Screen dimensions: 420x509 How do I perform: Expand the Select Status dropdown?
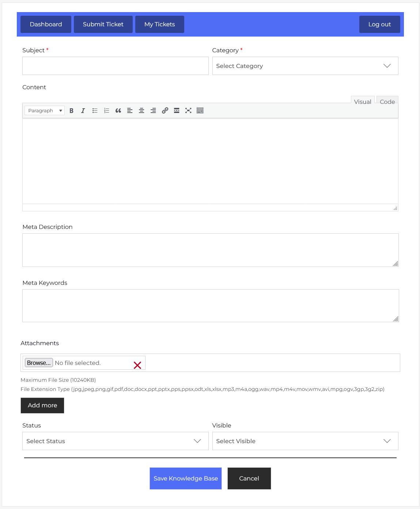point(115,441)
